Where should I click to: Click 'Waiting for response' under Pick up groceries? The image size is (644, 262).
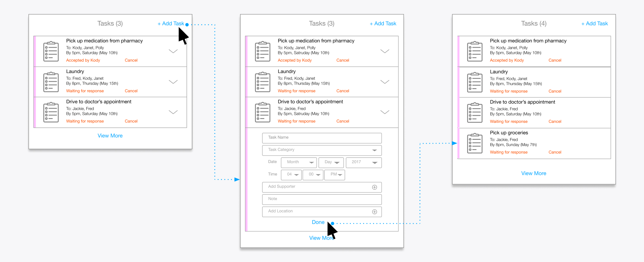pyautogui.click(x=509, y=152)
